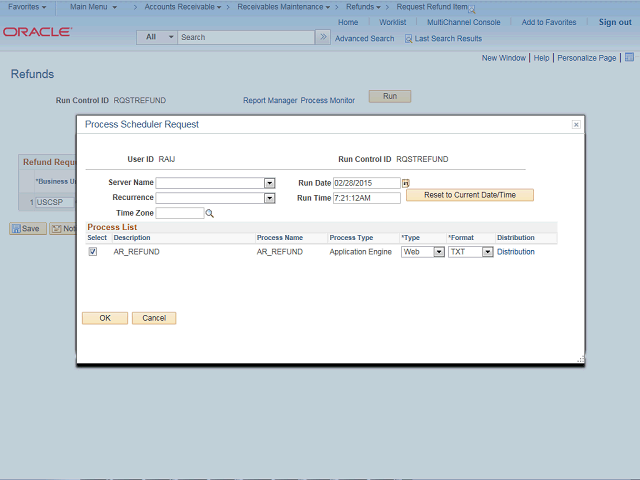The height and width of the screenshot is (480, 640).
Task: Open the Main Menu breadcrumb
Action: click(x=93, y=7)
